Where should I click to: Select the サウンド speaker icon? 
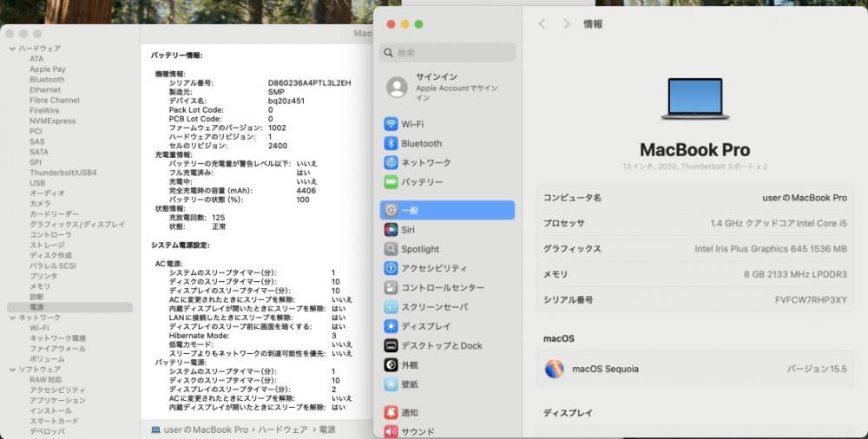tap(391, 431)
